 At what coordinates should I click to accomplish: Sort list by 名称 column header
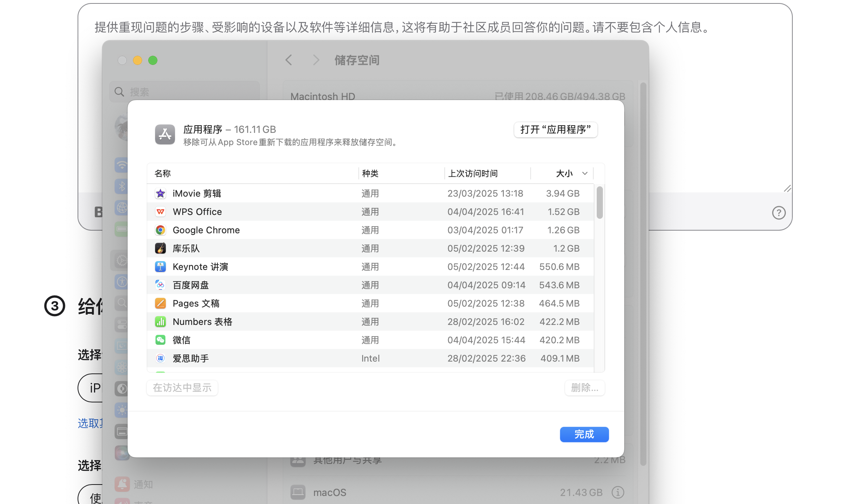[x=163, y=174]
